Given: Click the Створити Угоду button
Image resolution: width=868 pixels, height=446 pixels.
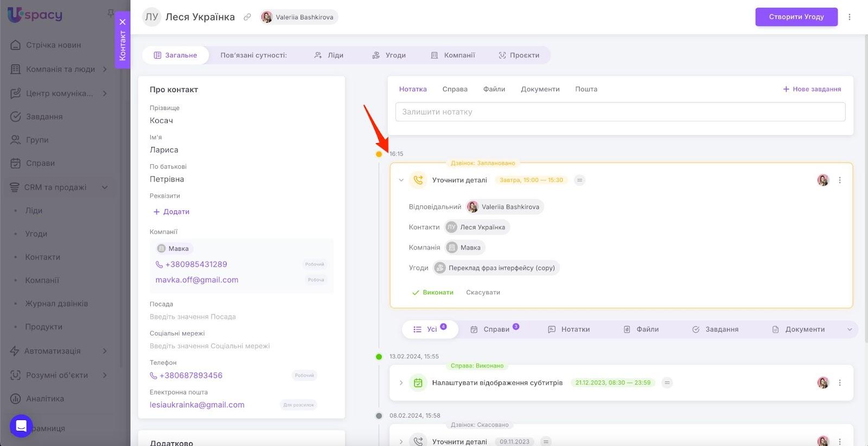Looking at the screenshot, I should click(x=796, y=17).
